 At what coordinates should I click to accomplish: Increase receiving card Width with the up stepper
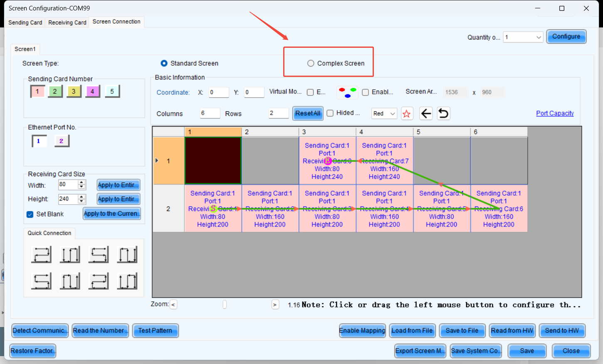point(82,182)
